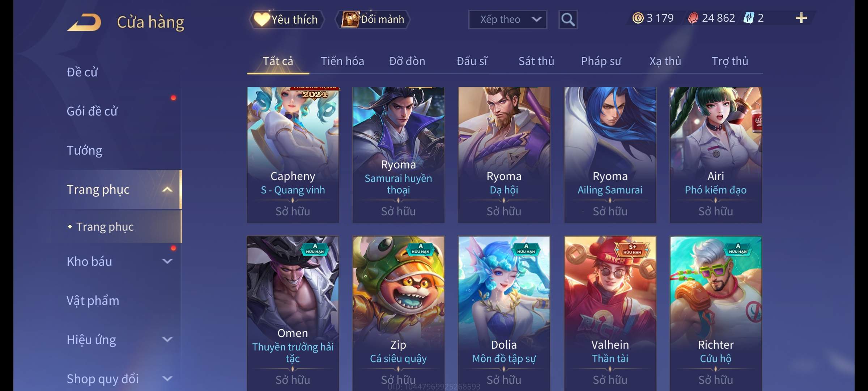
Task: Open Gói đề cử in sidebar
Action: tap(92, 111)
